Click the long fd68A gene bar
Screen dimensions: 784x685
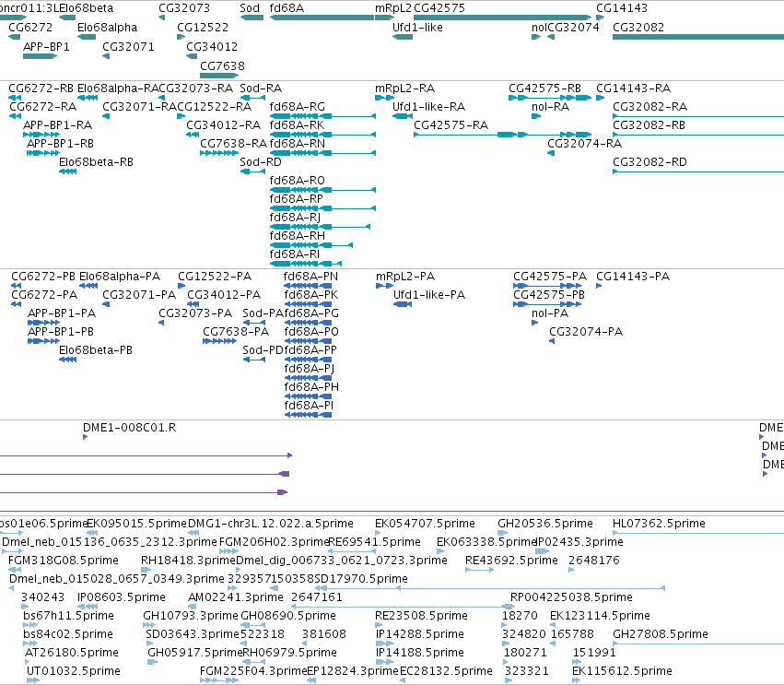(x=322, y=18)
